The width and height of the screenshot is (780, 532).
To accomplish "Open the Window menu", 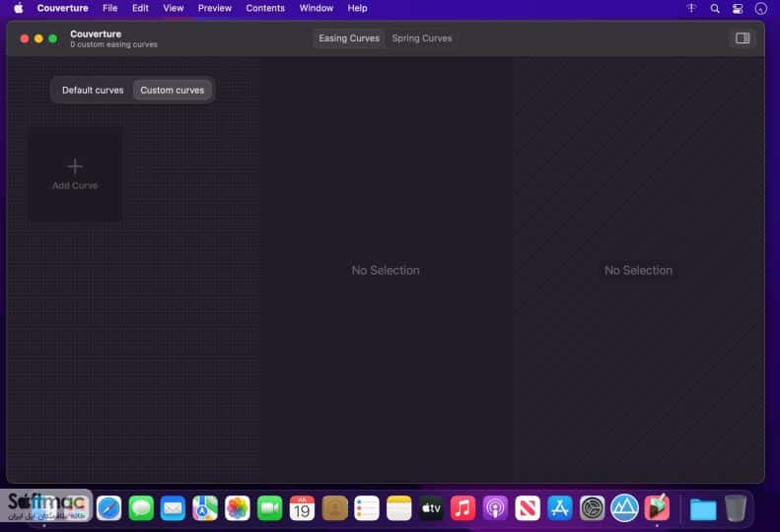I will pos(316,9).
